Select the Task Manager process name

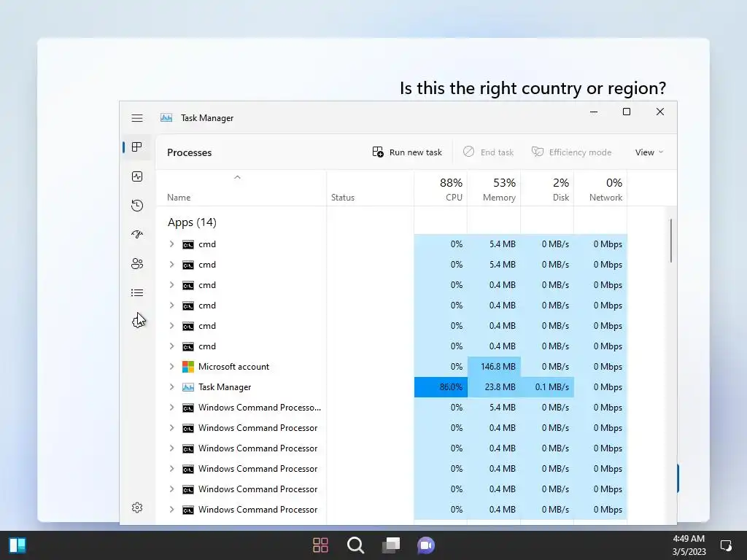coord(225,387)
